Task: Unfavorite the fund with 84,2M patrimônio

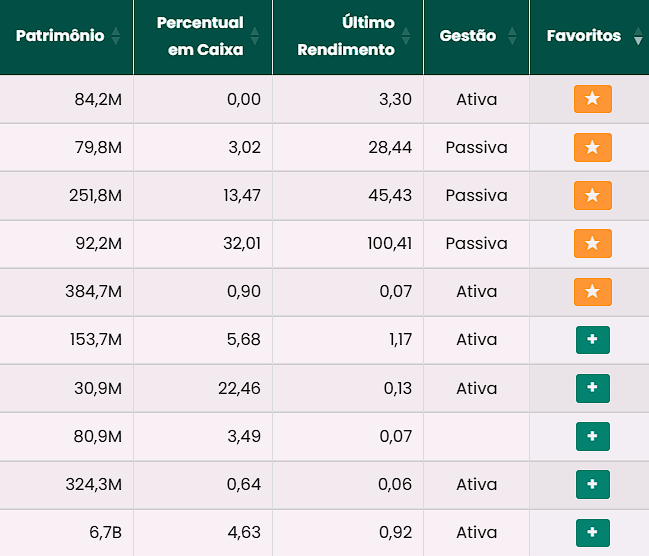Action: pyautogui.click(x=592, y=99)
